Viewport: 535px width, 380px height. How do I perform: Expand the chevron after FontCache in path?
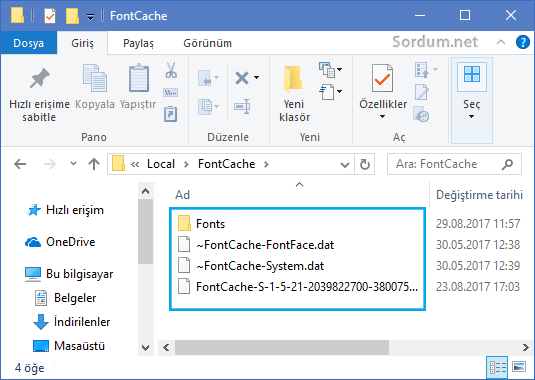point(266,164)
